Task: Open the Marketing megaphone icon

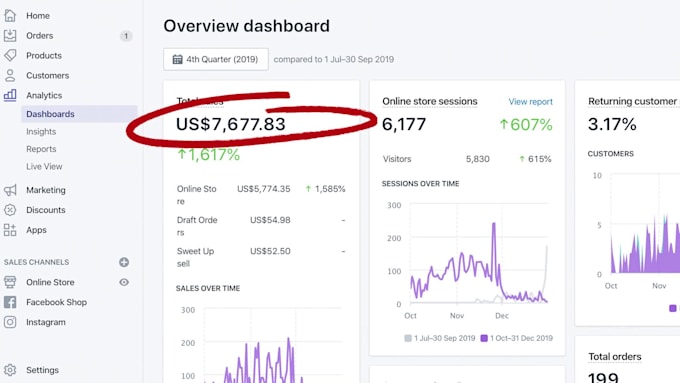Action: [x=10, y=190]
